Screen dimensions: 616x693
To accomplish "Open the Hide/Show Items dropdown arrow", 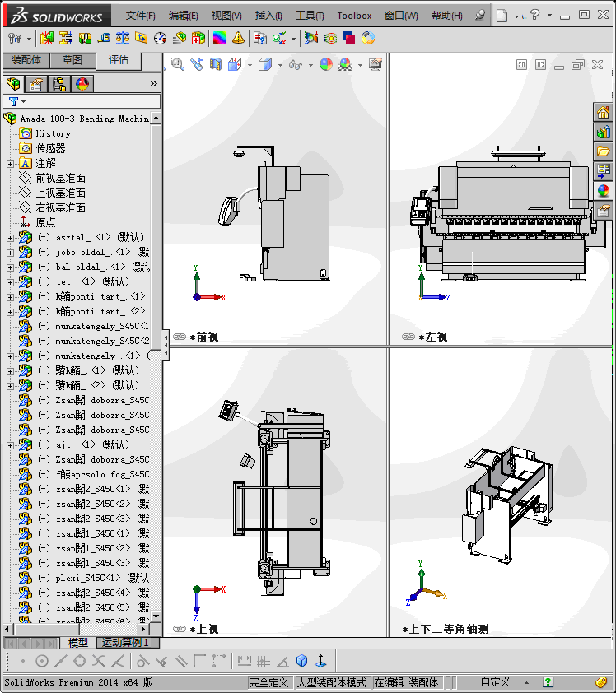I will click(310, 65).
